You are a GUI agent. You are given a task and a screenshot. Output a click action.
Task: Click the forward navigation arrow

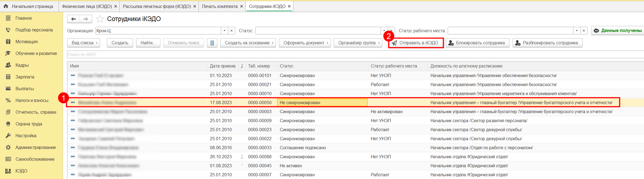pyautogui.click(x=86, y=19)
